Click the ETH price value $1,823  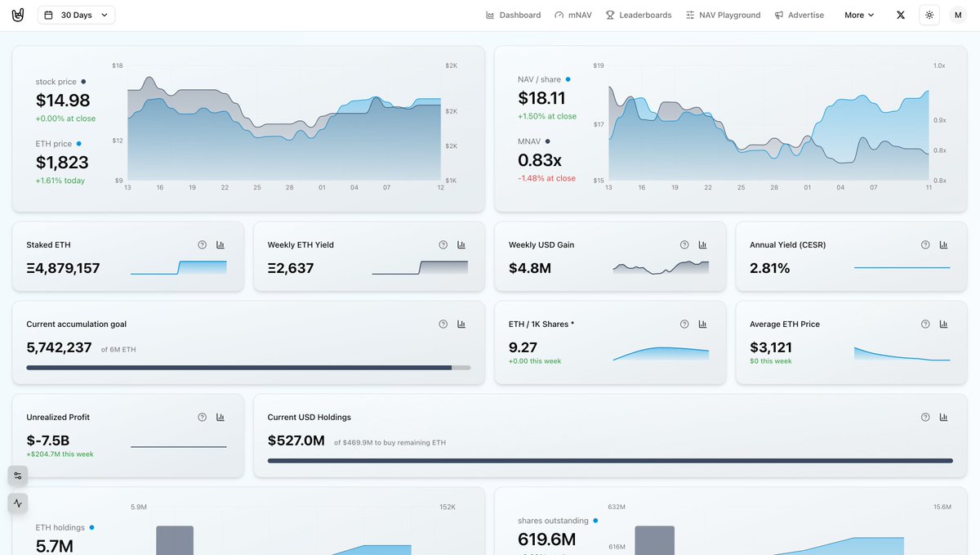(x=62, y=162)
